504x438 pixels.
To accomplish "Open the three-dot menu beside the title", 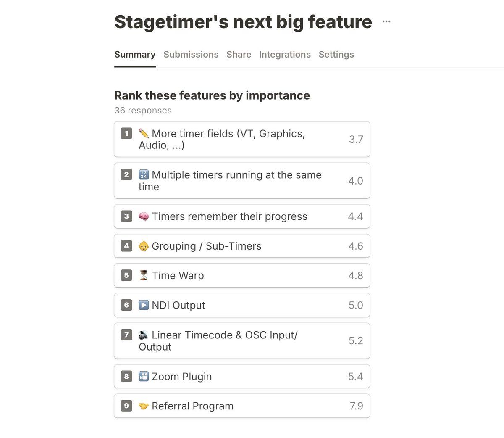I will pos(386,21).
